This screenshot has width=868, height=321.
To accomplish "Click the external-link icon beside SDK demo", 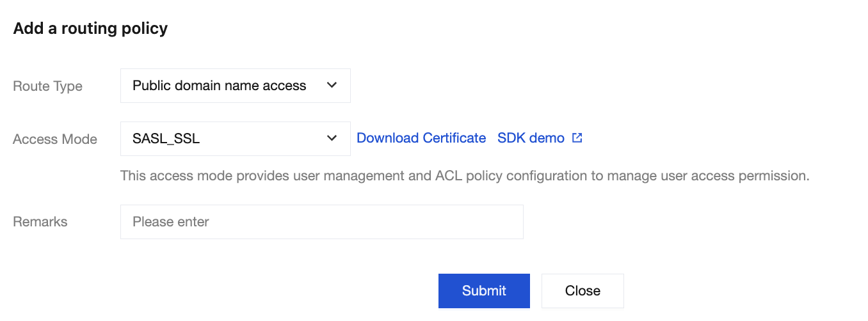I will tap(577, 138).
